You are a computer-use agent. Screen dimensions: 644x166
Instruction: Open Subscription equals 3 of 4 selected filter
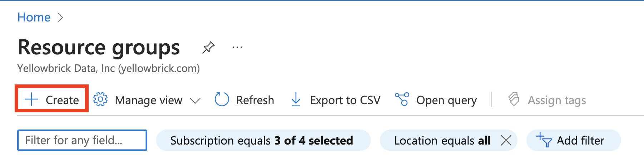click(x=263, y=140)
